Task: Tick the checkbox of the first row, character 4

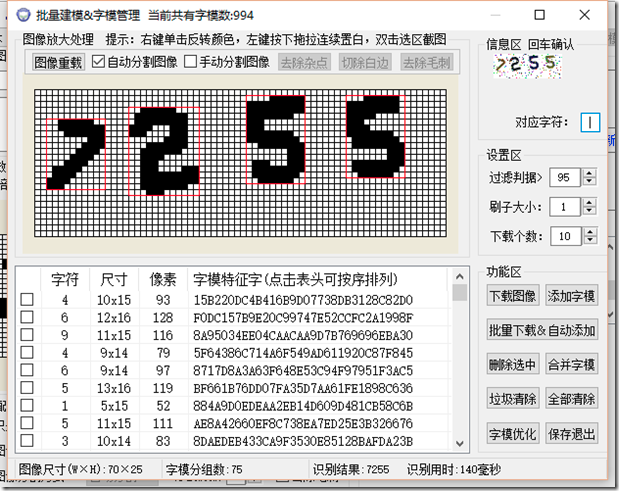Action: point(27,300)
